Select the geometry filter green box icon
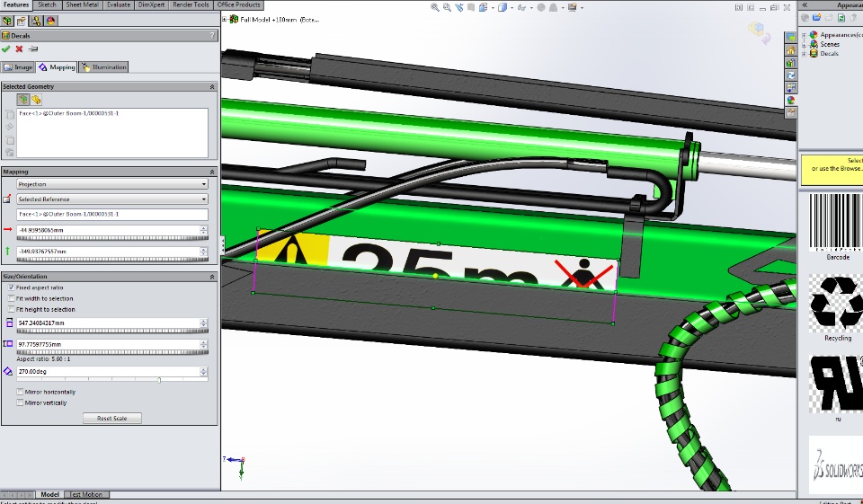 click(x=22, y=100)
